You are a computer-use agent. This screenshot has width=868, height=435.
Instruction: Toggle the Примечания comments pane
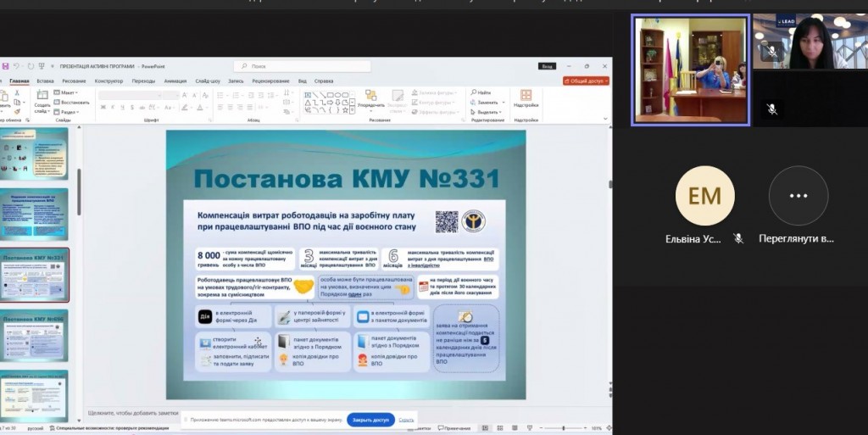point(455,428)
